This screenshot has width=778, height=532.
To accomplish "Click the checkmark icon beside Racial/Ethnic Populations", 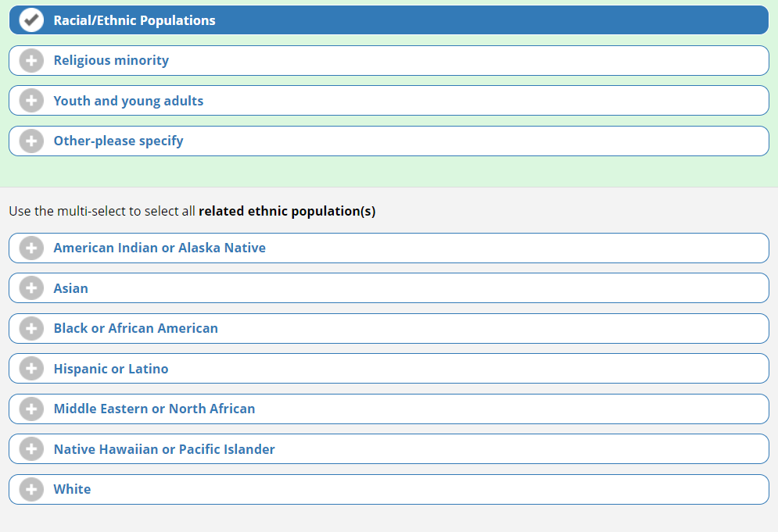I will click(x=31, y=20).
